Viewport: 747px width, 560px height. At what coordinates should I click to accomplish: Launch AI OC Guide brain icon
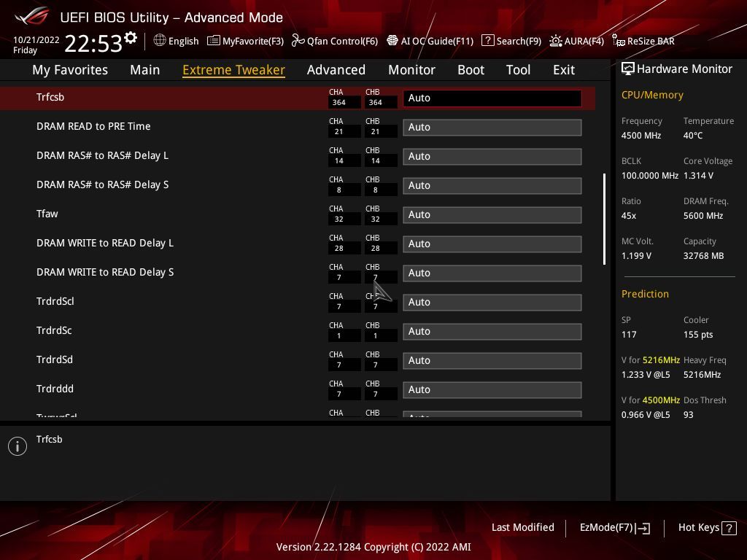point(392,41)
